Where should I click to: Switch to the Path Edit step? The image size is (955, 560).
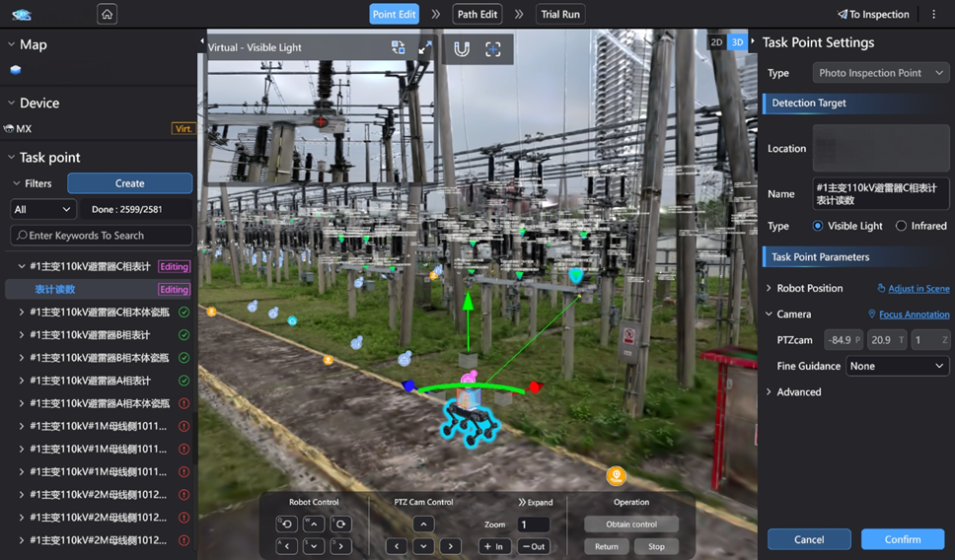(477, 14)
